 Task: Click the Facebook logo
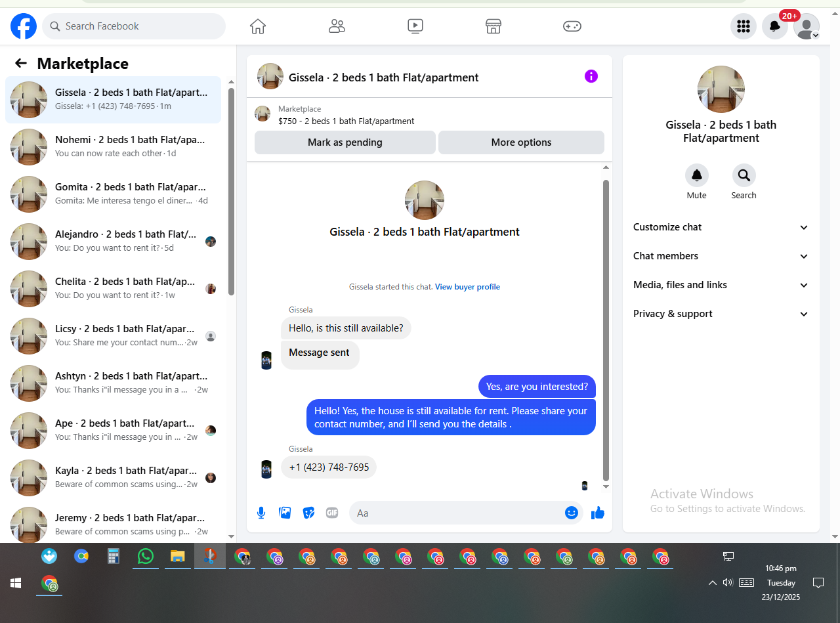[x=24, y=26]
